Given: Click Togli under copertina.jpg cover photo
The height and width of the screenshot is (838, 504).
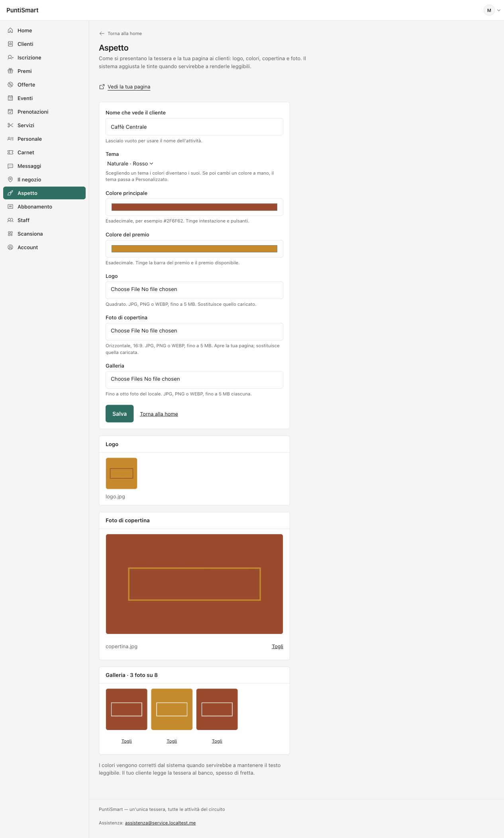Looking at the screenshot, I should click(x=277, y=647).
